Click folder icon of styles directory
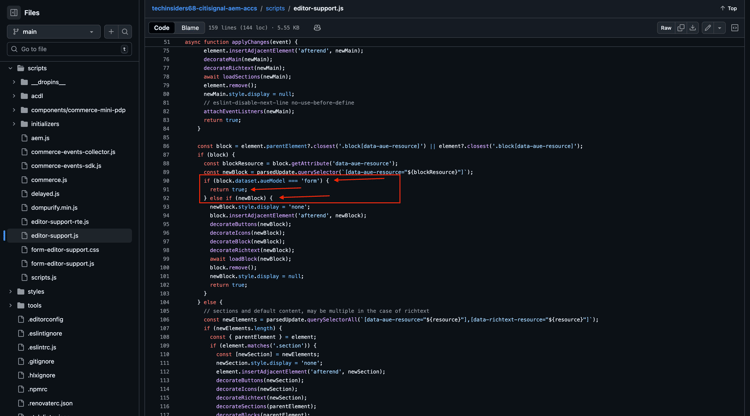 21,291
